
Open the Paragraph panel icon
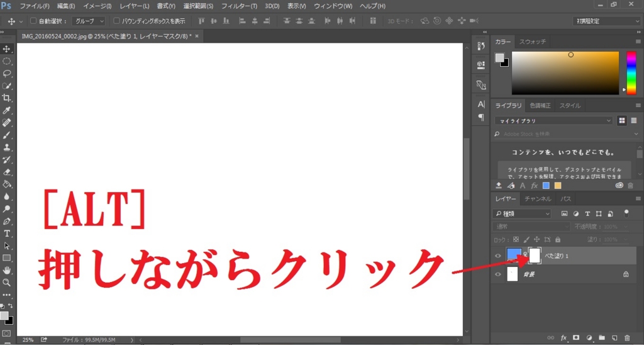tap(481, 117)
